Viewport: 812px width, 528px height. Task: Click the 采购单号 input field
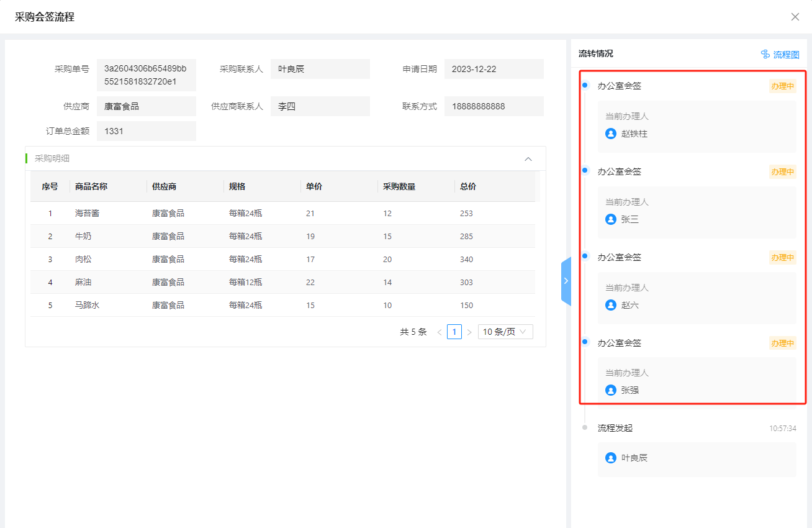click(146, 75)
